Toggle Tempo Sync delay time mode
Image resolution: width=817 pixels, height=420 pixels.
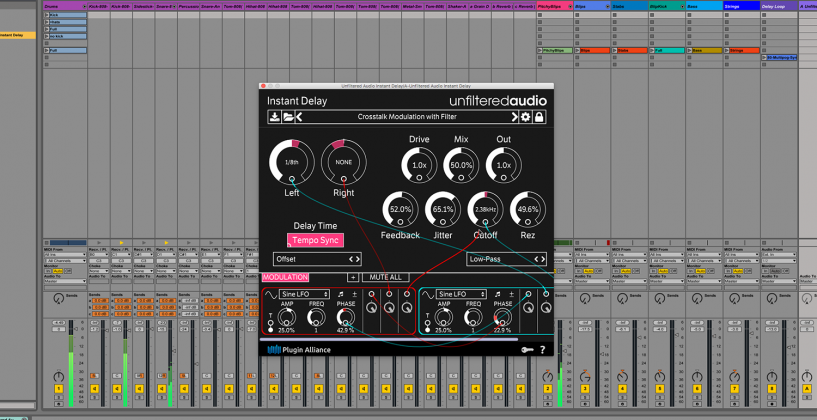click(315, 240)
